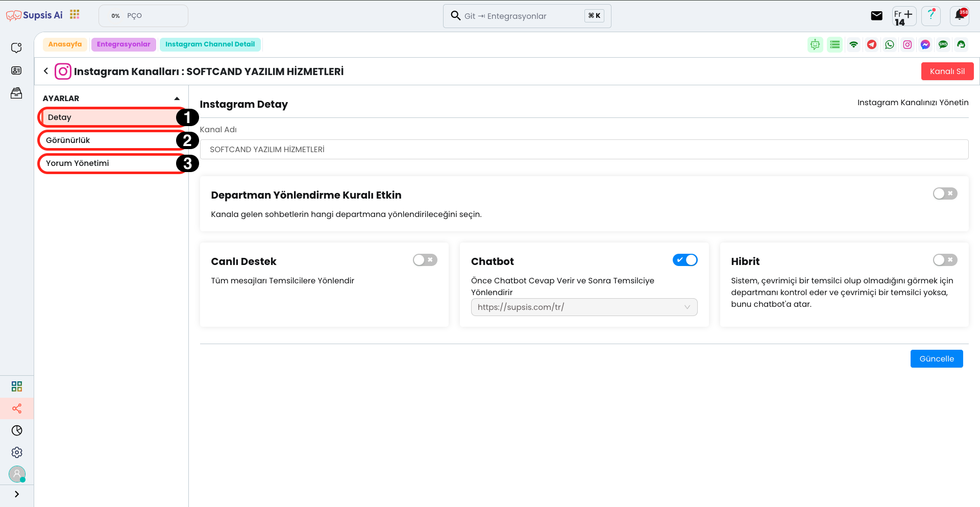This screenshot has width=980, height=507.
Task: Select the Detay settings item
Action: tap(112, 117)
